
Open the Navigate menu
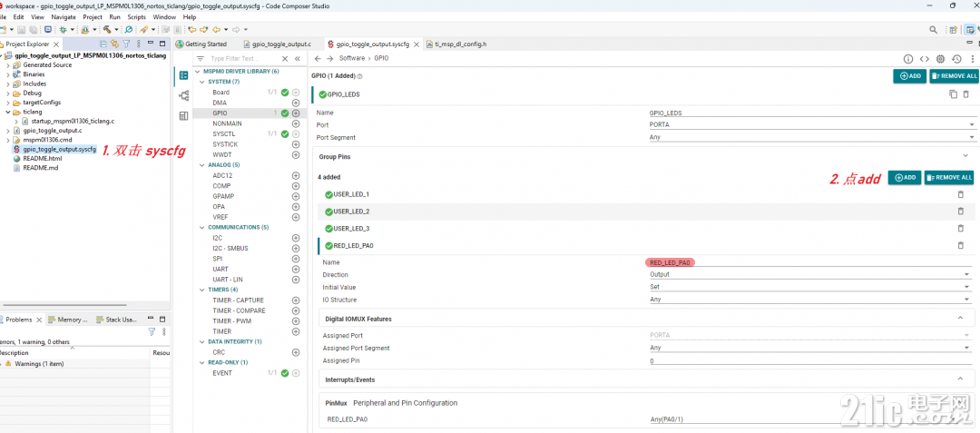(x=64, y=17)
